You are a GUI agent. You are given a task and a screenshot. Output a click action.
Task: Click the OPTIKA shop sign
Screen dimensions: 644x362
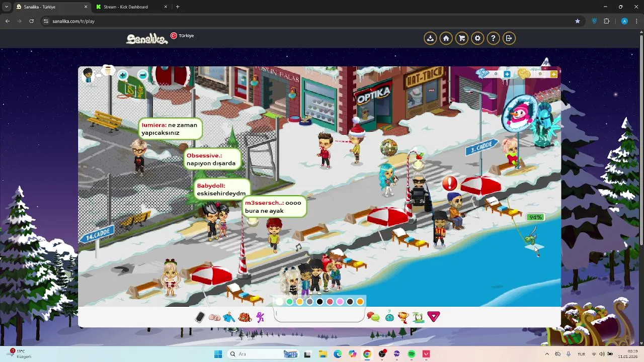click(x=373, y=95)
